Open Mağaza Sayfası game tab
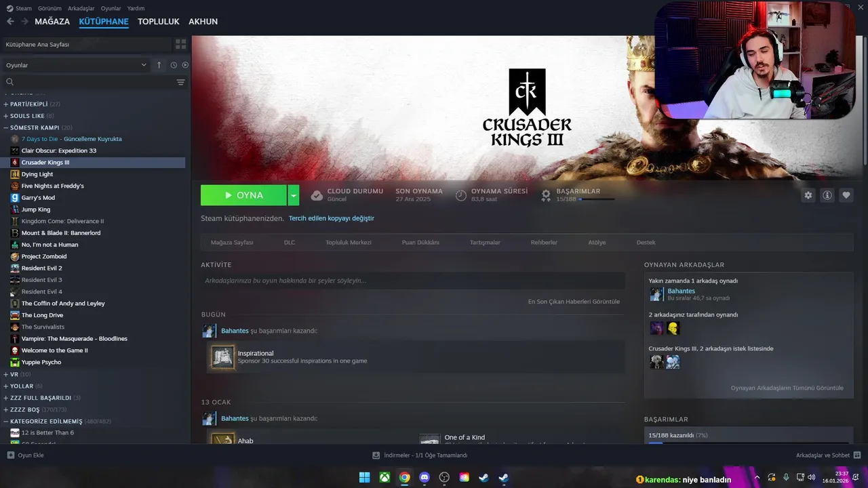868x488 pixels. coord(232,243)
